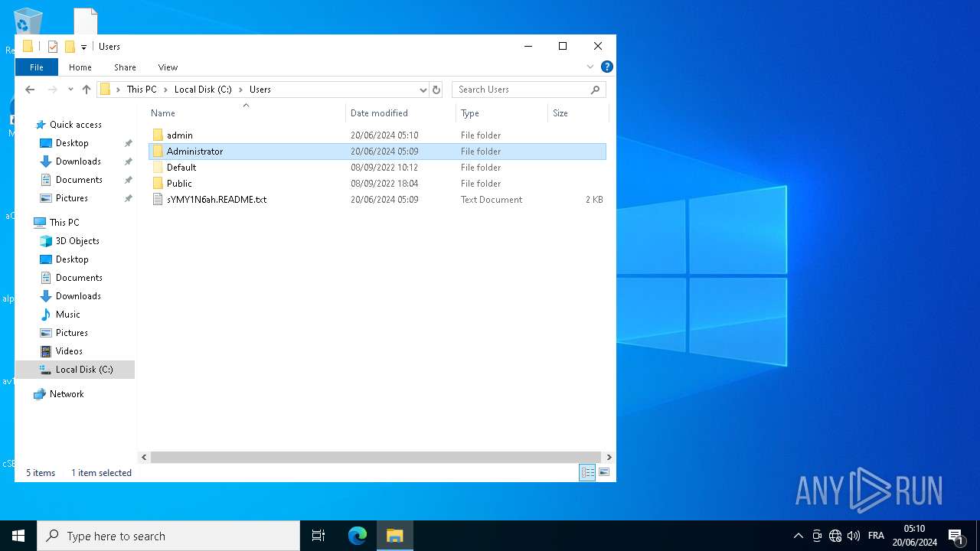Open Desktop under Quick access
The image size is (980, 551).
72,143
